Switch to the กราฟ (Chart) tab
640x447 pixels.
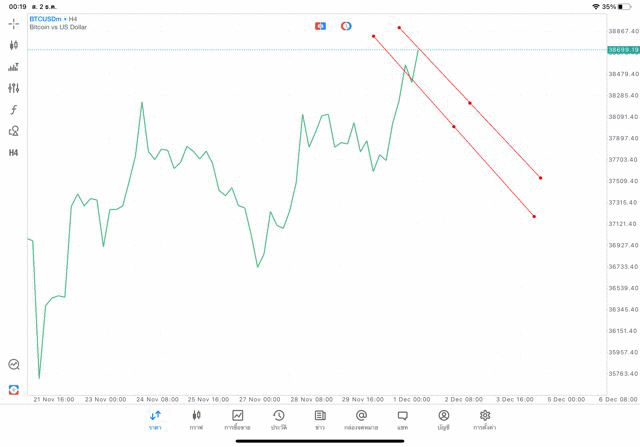coord(196,420)
